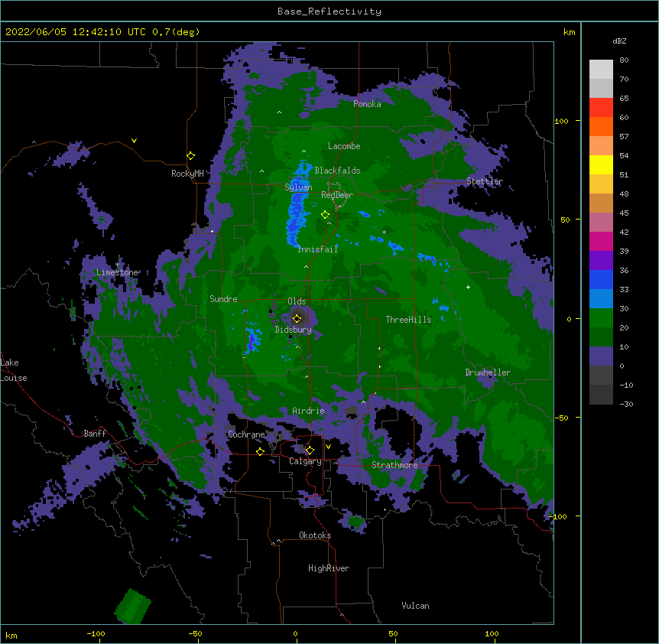Click the Stettler city label

(485, 181)
